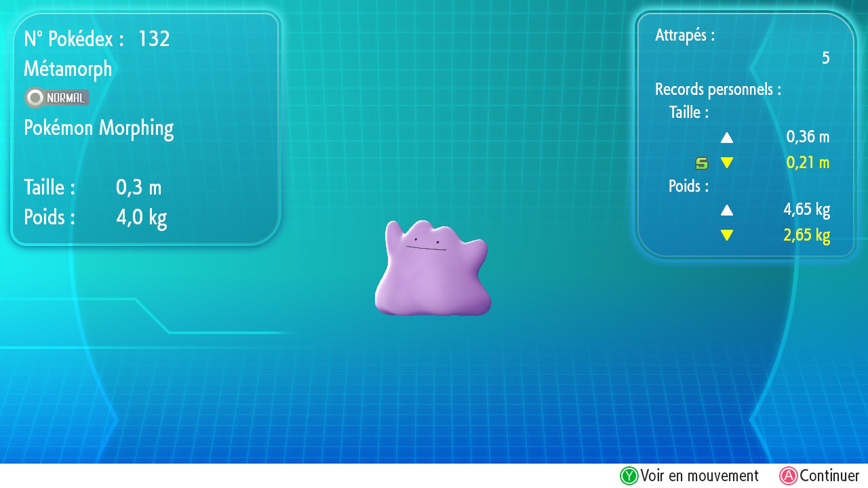Image resolution: width=868 pixels, height=488 pixels.
Task: Click the white up triangle beside 0,36 m
Action: point(727,138)
